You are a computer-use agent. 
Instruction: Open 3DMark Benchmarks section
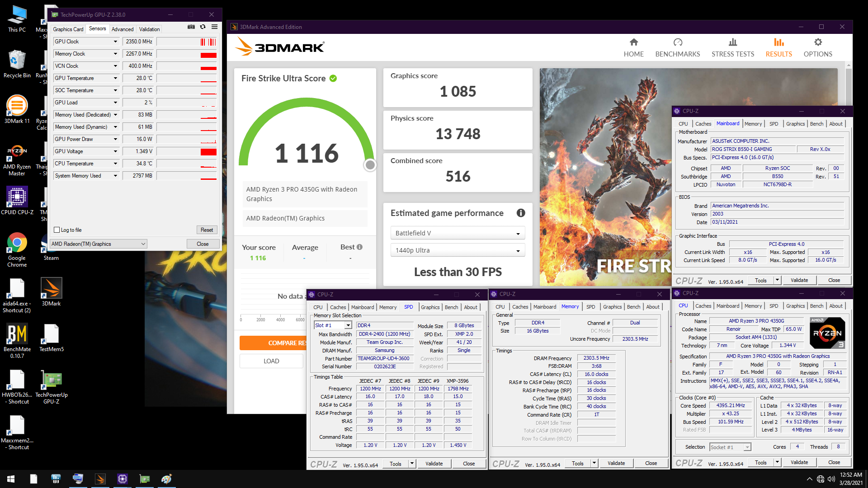[677, 47]
